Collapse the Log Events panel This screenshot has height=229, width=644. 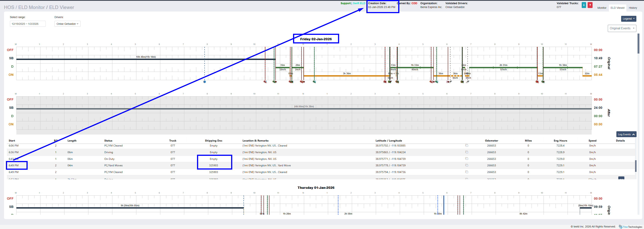point(626,134)
